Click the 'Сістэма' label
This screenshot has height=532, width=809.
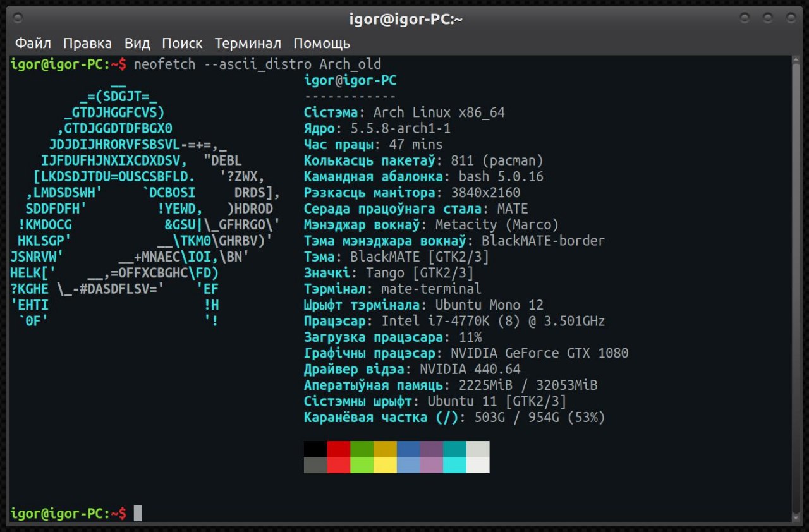pos(331,112)
